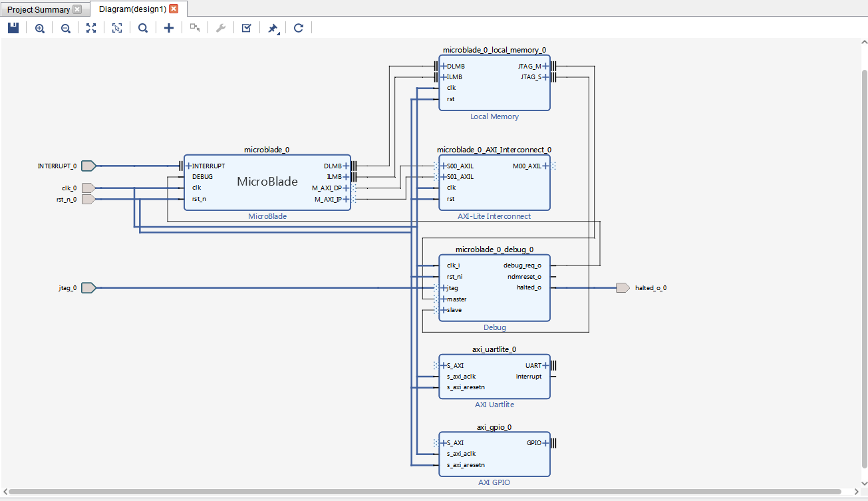This screenshot has height=501, width=868.
Task: Click the jtag_0 input port
Action: coord(88,287)
